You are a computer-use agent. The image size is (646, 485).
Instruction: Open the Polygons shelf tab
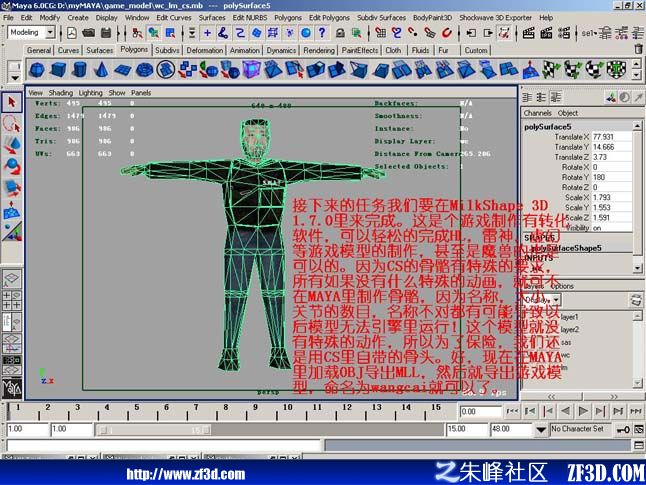pyautogui.click(x=134, y=49)
